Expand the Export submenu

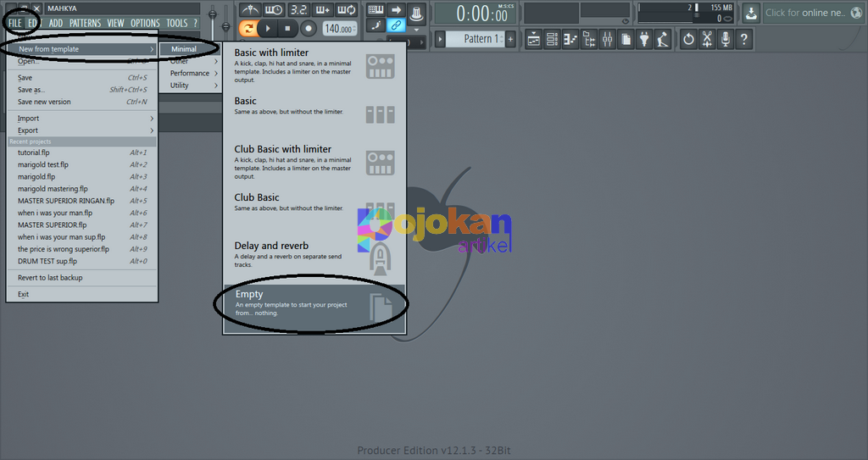[x=82, y=130]
